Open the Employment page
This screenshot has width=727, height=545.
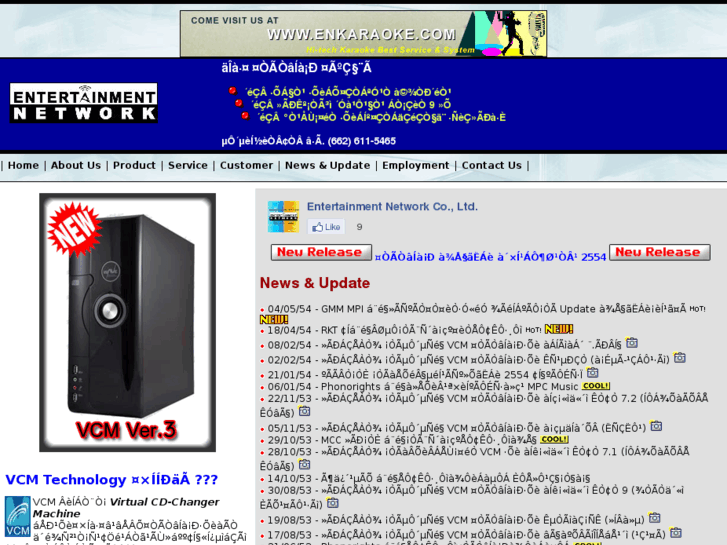[415, 165]
